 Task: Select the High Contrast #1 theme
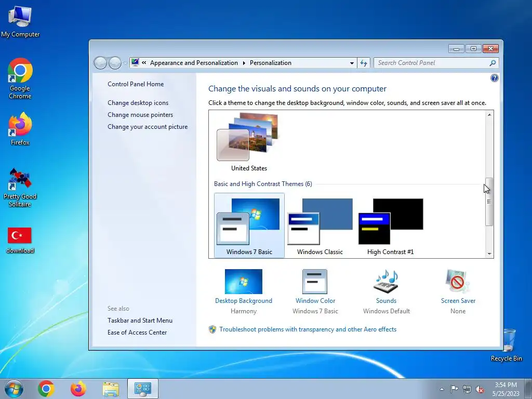click(x=391, y=225)
